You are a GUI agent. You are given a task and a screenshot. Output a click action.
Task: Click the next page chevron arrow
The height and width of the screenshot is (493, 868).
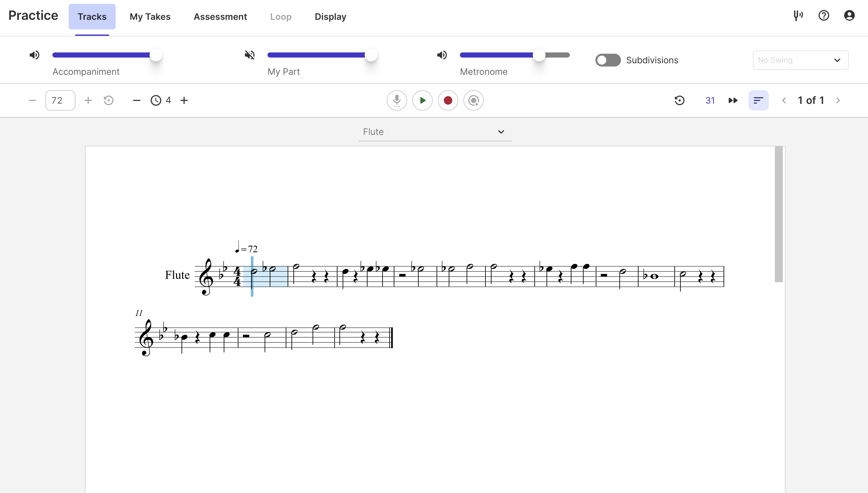pos(838,100)
